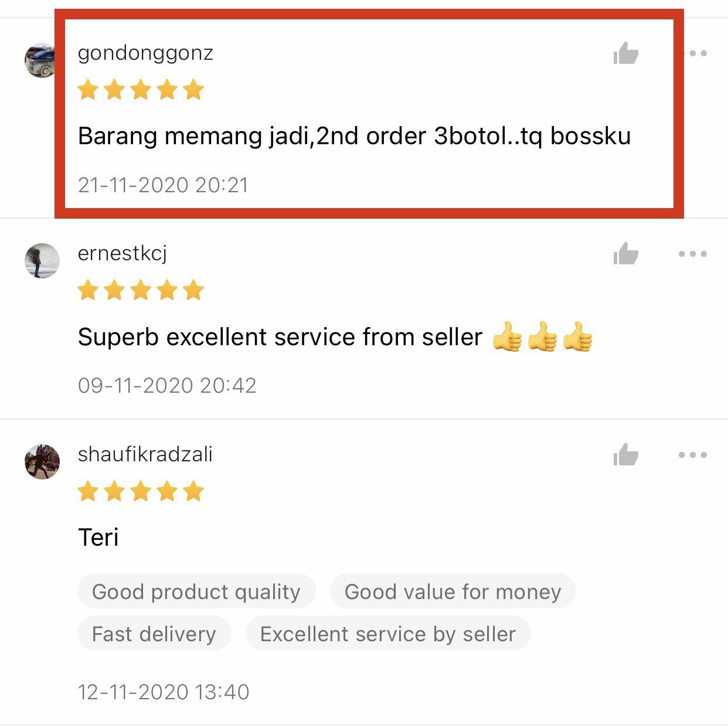The width and height of the screenshot is (728, 728).
Task: Open gondonggonz's profile picture
Action: click(41, 60)
